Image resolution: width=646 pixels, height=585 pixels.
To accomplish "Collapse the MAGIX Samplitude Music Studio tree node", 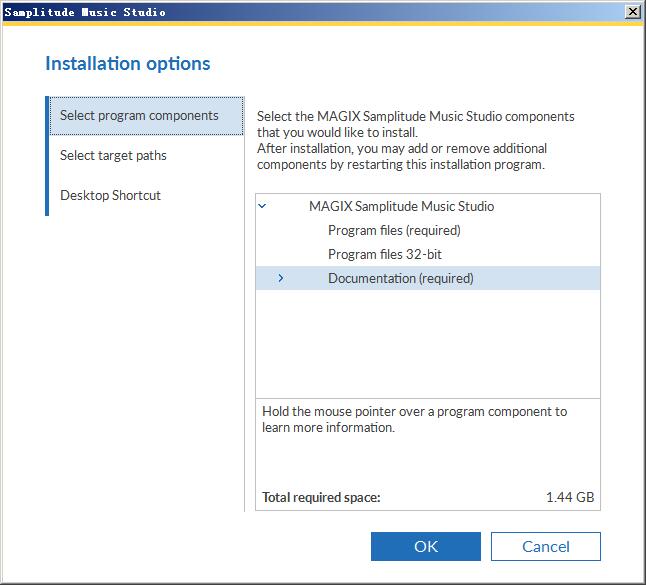I will click(262, 206).
